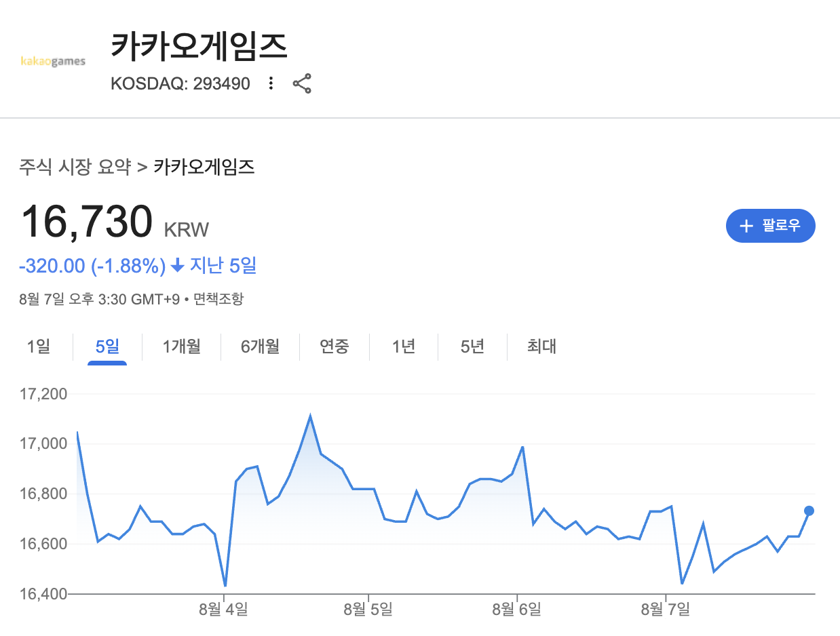The image size is (840, 636).
Task: Click the 8월 4일 axis marker
Action: click(x=223, y=610)
